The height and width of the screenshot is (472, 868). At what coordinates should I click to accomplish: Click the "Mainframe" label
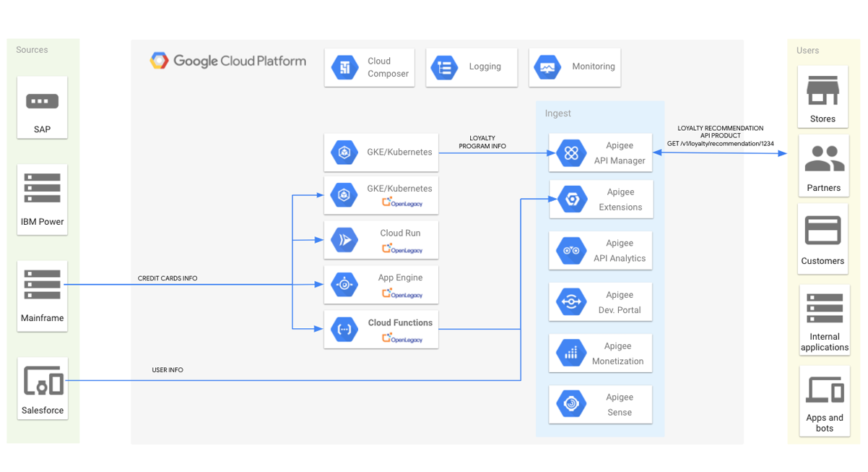click(43, 318)
